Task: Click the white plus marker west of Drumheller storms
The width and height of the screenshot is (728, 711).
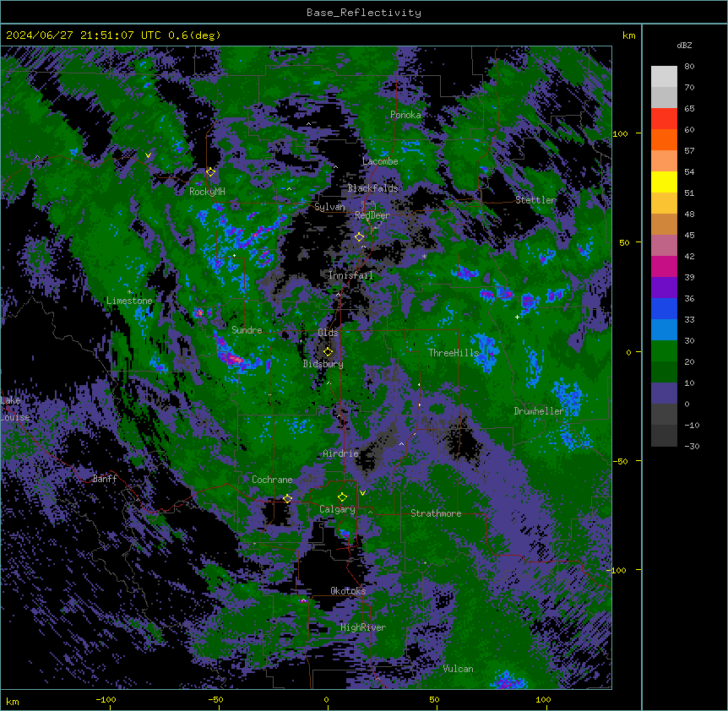Action: (517, 317)
